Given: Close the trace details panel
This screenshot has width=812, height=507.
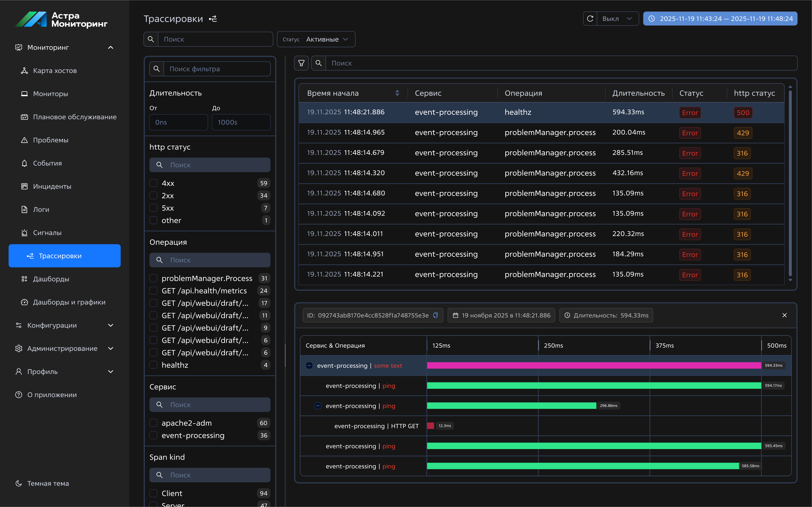Looking at the screenshot, I should pyautogui.click(x=784, y=315).
